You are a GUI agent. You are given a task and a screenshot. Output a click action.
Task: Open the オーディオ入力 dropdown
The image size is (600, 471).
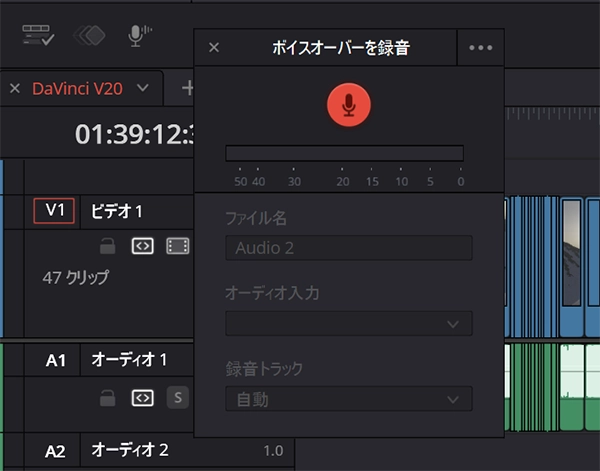[348, 324]
